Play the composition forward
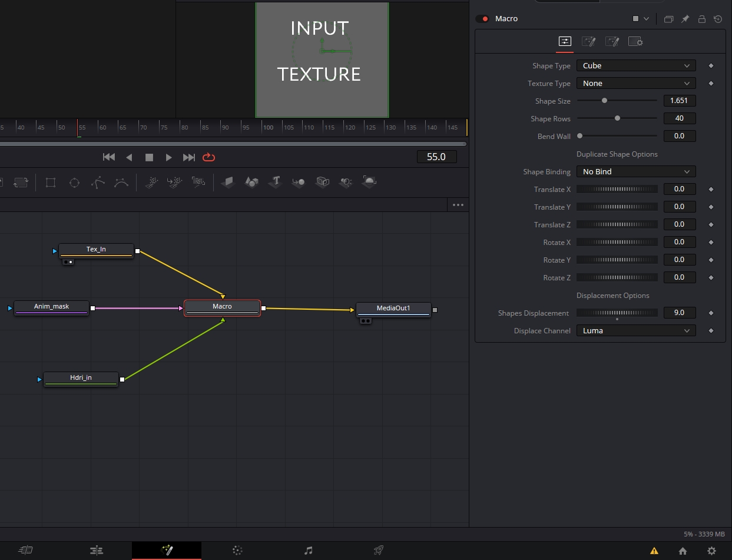 point(169,157)
